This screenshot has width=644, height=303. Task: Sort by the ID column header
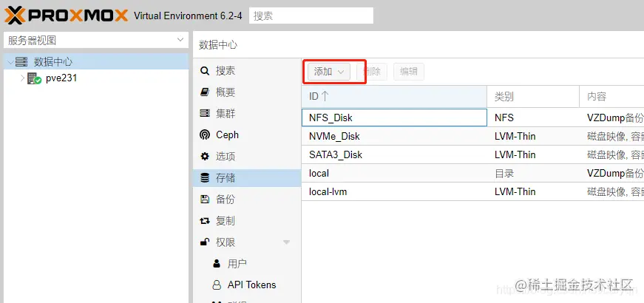click(x=394, y=97)
